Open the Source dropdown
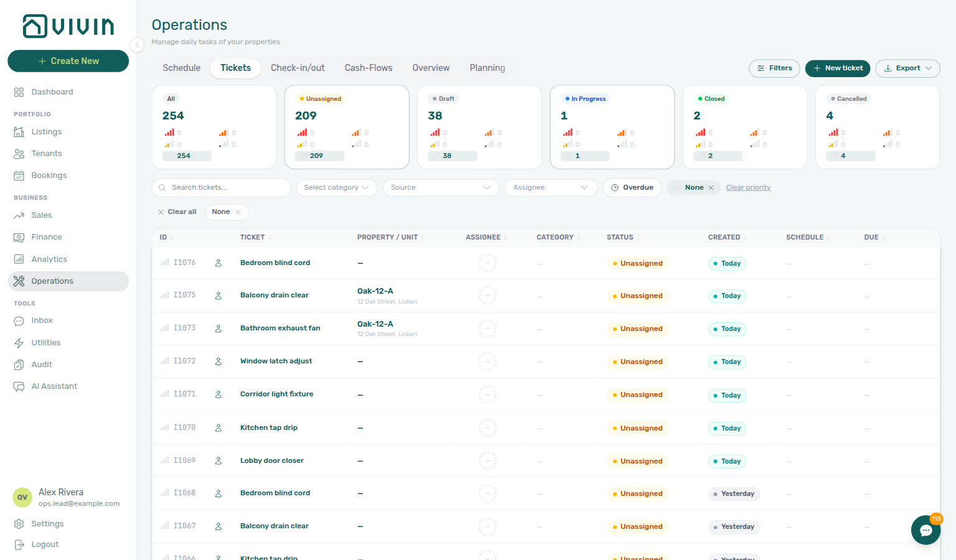This screenshot has height=560, width=956. (441, 188)
